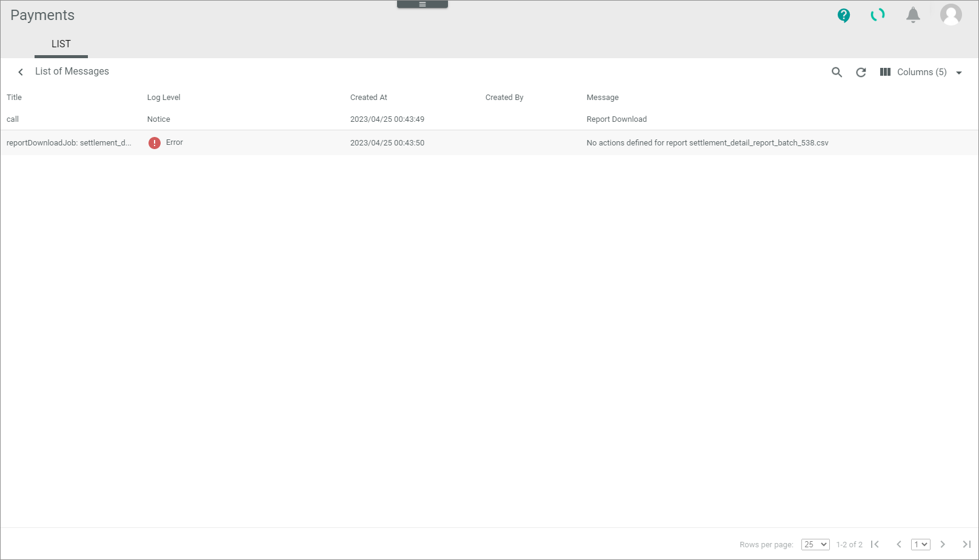Click the red Error status icon
Image resolution: width=979 pixels, height=560 pixels.
point(155,143)
